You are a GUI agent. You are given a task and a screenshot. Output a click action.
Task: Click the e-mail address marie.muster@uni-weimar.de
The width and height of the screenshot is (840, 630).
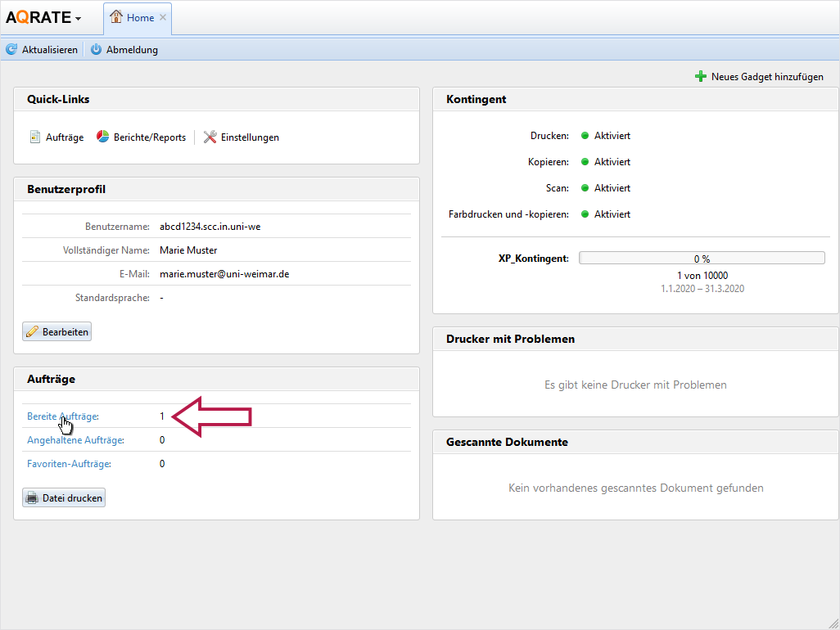224,274
